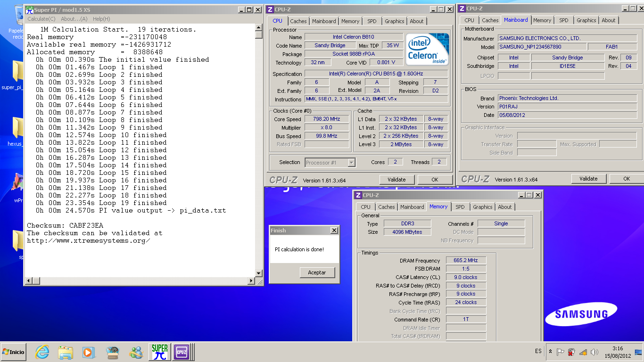The height and width of the screenshot is (362, 644).
Task: Click the 798.20 MHz core speed value
Action: (326, 119)
